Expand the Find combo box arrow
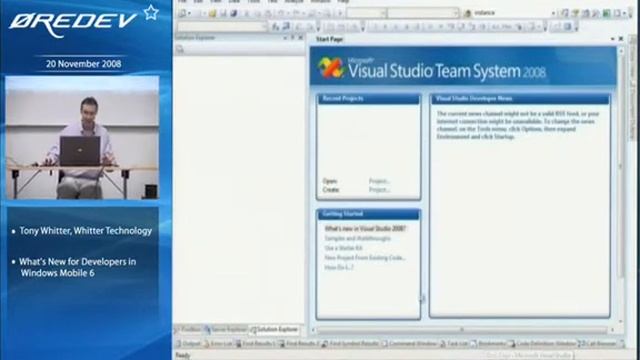Viewport: 640px width, 360px height. click(553, 13)
